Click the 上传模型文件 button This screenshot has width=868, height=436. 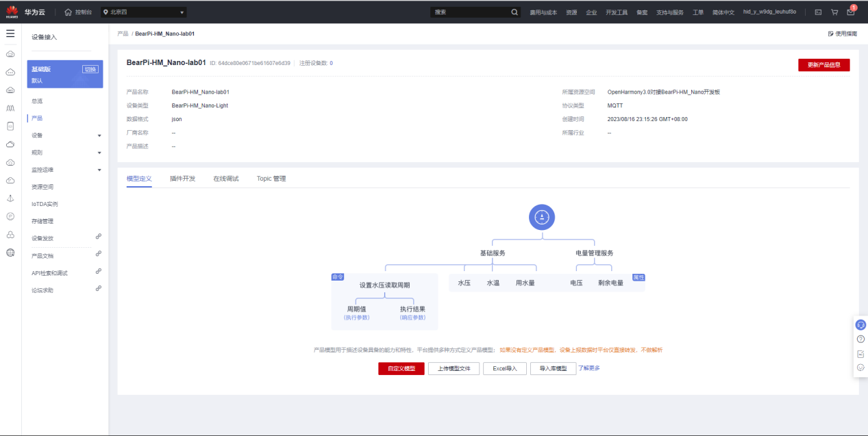(454, 368)
